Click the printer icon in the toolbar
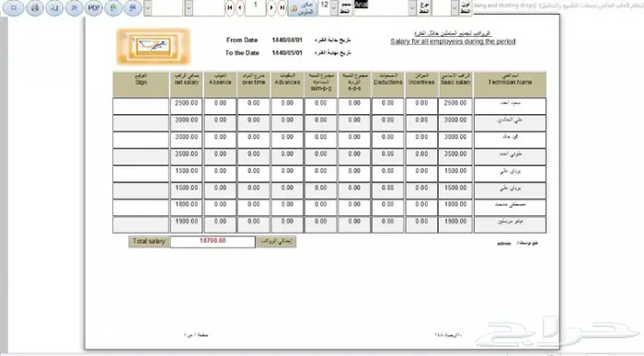 (35, 7)
